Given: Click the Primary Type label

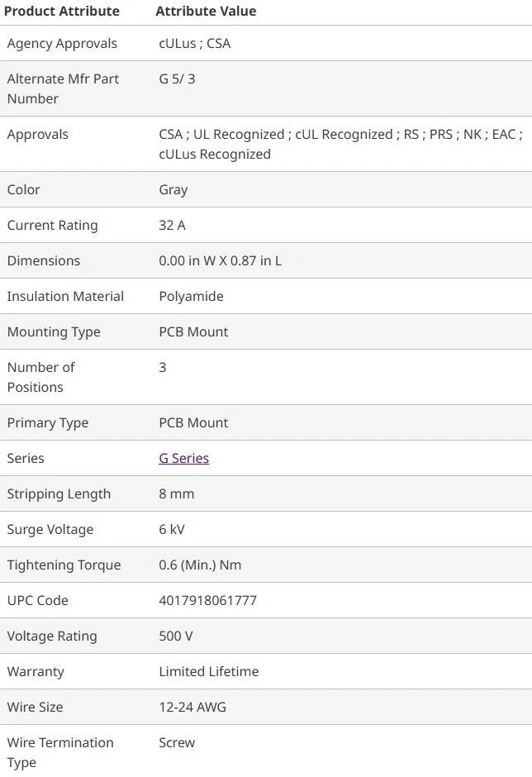Looking at the screenshot, I should [x=48, y=422].
